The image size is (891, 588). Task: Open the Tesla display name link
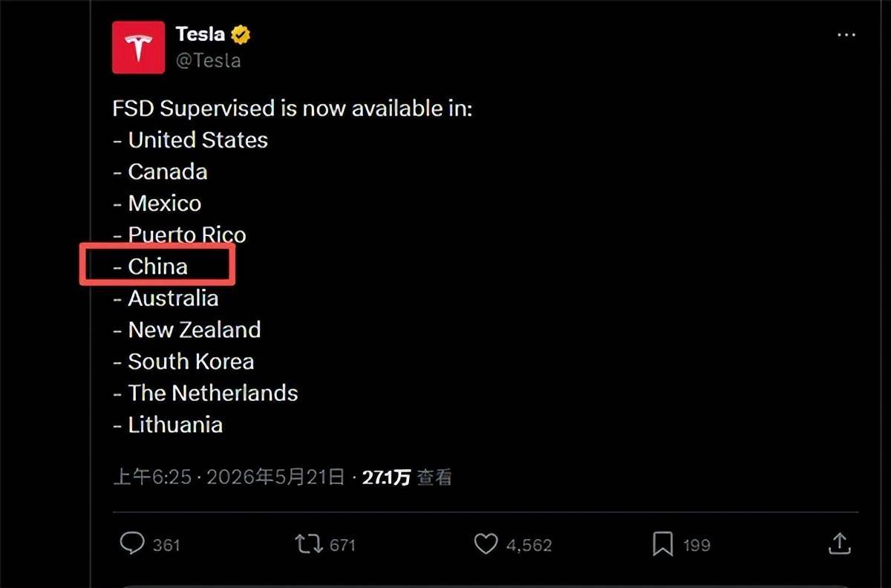(x=200, y=34)
